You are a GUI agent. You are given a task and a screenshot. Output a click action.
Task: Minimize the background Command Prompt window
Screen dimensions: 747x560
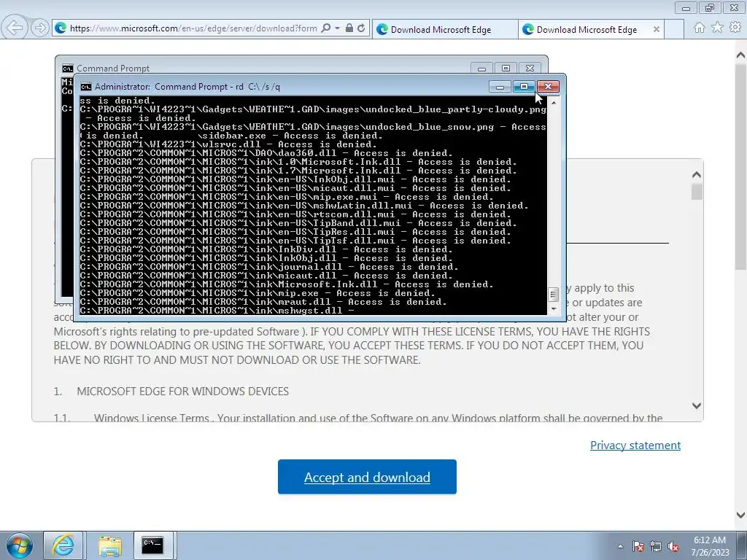(x=481, y=69)
